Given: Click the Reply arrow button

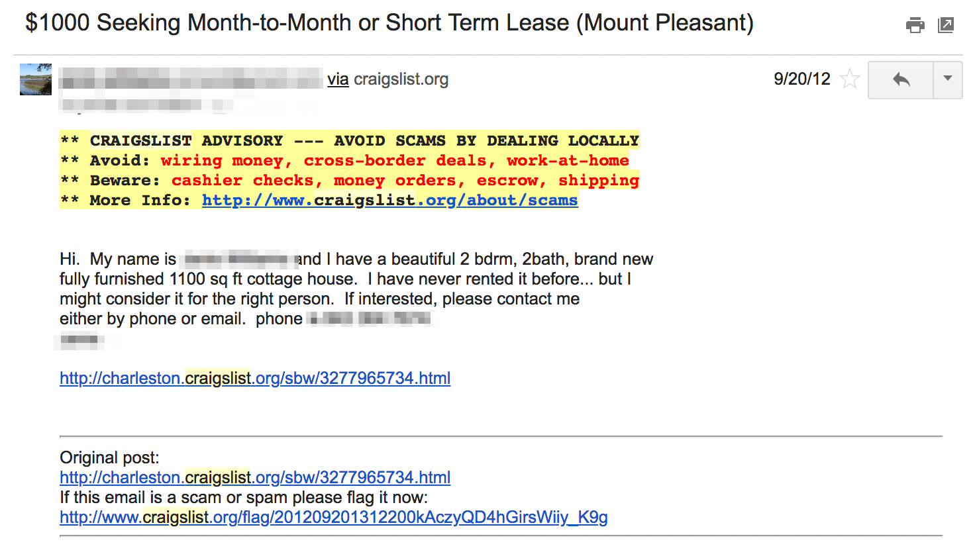Looking at the screenshot, I should tap(901, 80).
